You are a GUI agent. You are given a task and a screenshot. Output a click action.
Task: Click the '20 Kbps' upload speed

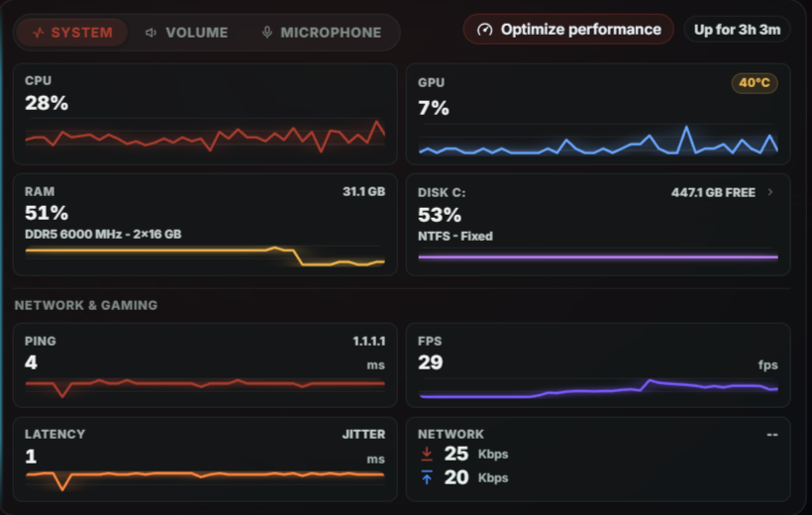pos(476,477)
